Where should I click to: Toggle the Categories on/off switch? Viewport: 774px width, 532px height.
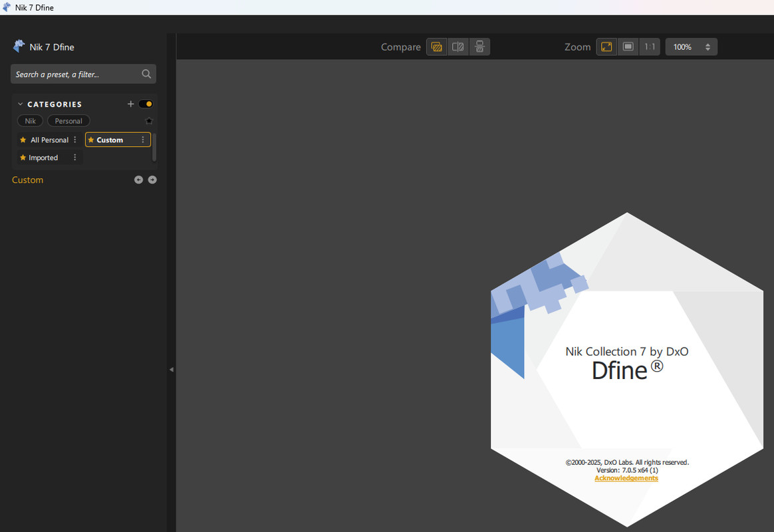(x=146, y=104)
